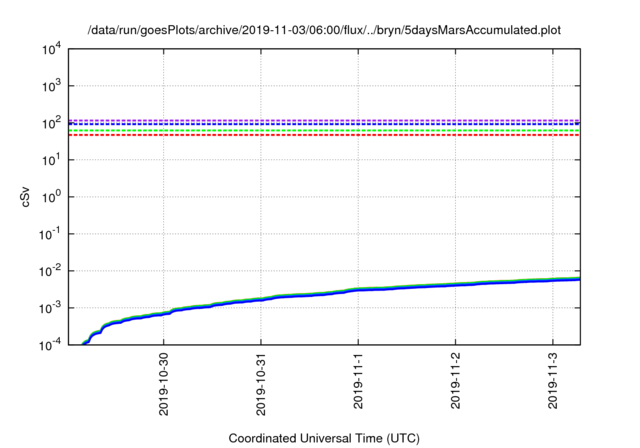Click the Coordinated Universal Time axis title
Screen dimensions: 640x448
click(x=324, y=439)
